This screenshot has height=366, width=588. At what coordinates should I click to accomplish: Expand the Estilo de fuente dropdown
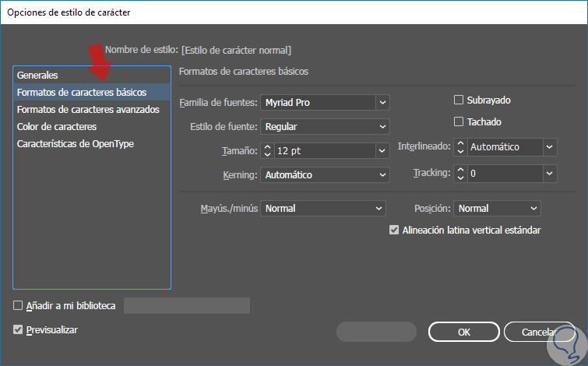[382, 126]
